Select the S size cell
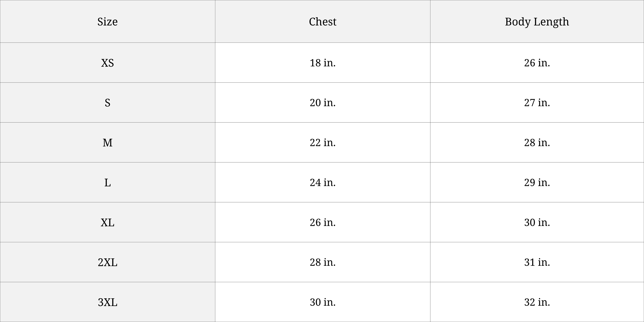Screen dimensions: 644x322 tap(107, 103)
